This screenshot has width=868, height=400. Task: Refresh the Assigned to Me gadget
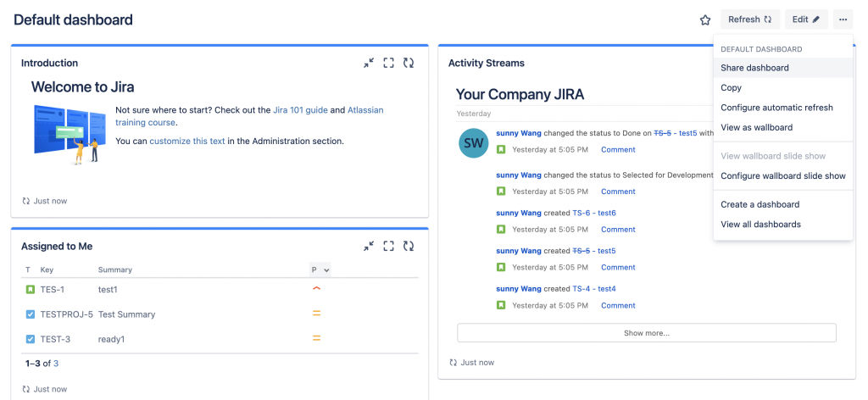coord(409,247)
